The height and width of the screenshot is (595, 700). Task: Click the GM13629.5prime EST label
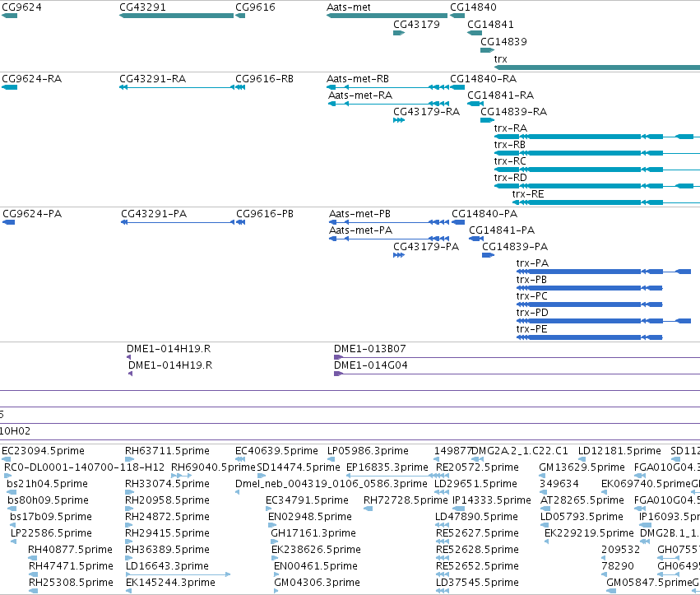pyautogui.click(x=582, y=467)
